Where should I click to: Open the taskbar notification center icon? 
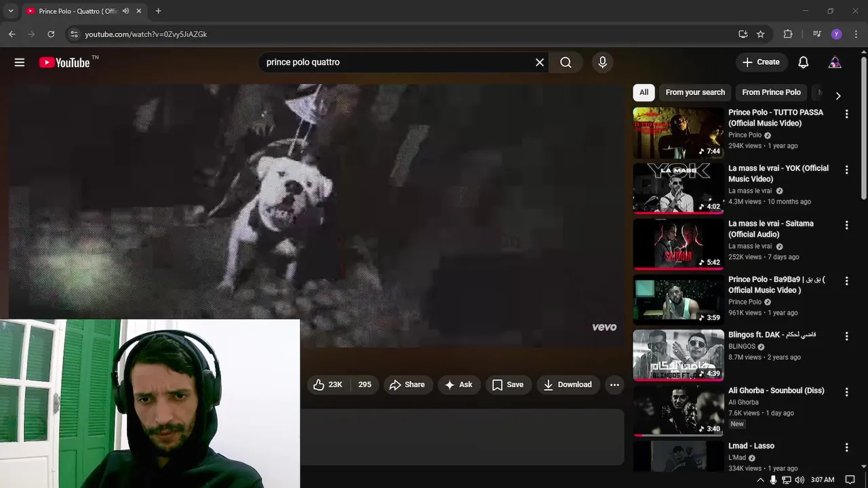coord(850,480)
